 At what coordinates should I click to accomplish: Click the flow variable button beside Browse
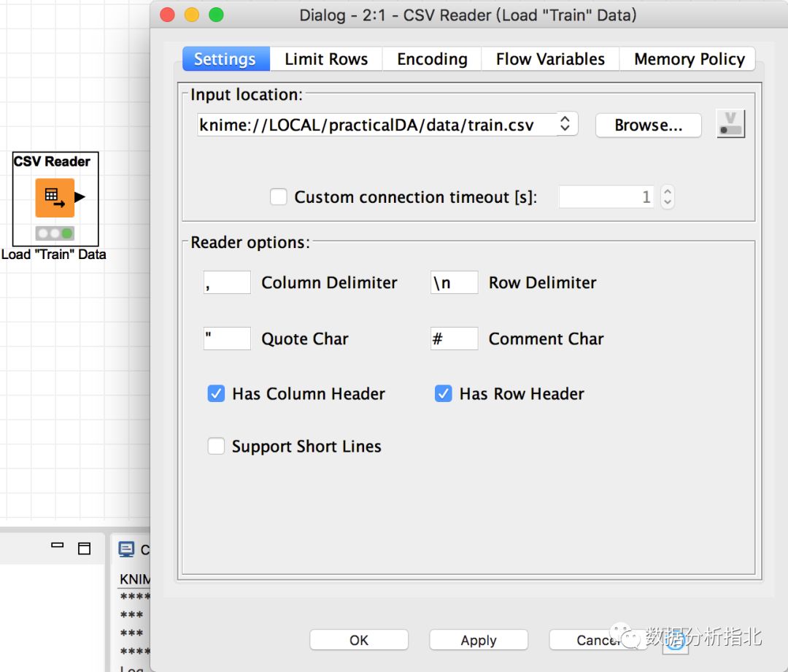730,124
